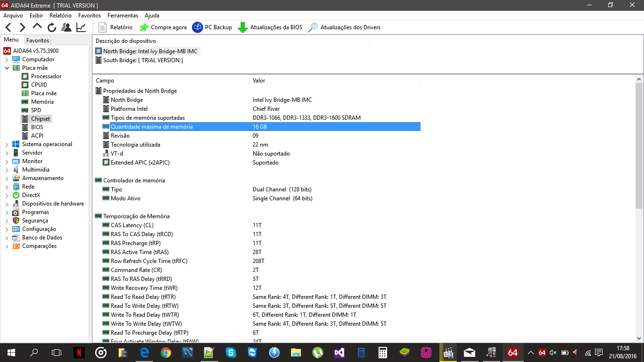This screenshot has width=644, height=362.
Task: Expand the Multimídia tree node
Action: click(7, 170)
